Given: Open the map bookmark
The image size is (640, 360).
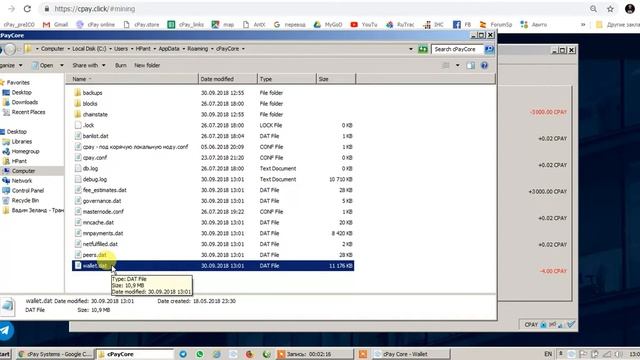Looking at the screenshot, I should (x=223, y=24).
